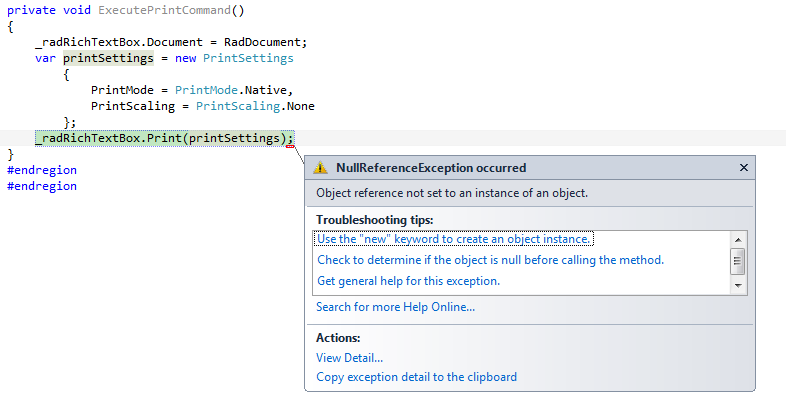Click the red smart tag under the semicolon
Image resolution: width=787 pixels, height=418 pixels.
pyautogui.click(x=288, y=145)
